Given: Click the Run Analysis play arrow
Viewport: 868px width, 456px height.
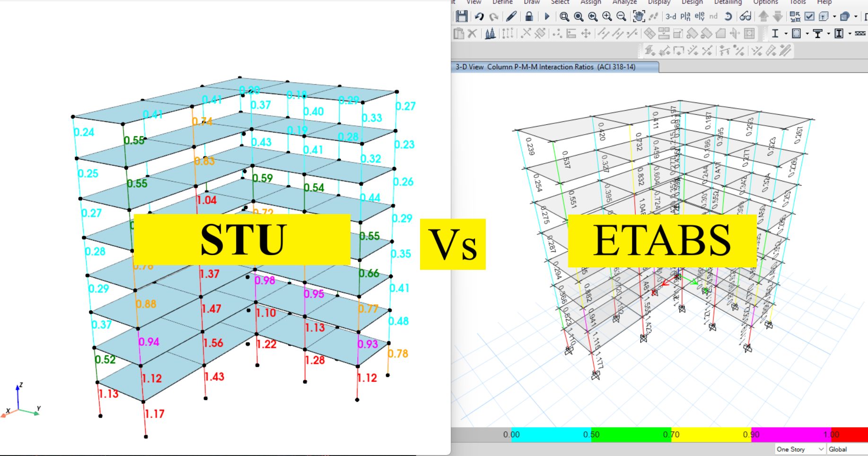Looking at the screenshot, I should [547, 17].
